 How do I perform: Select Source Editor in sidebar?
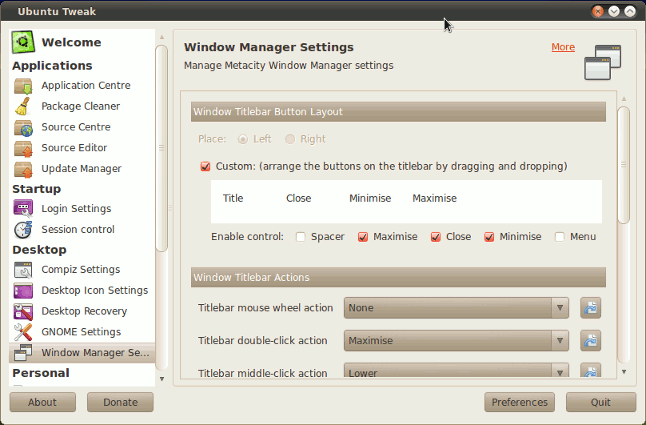(82, 148)
